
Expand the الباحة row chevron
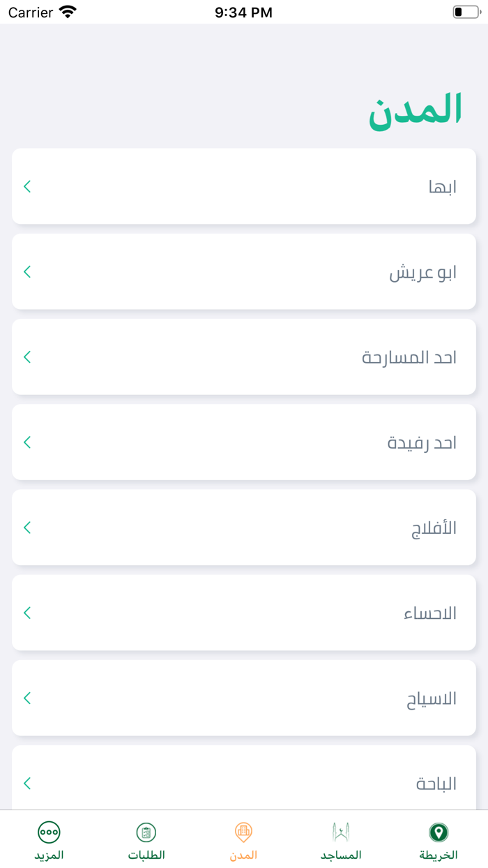tap(26, 783)
